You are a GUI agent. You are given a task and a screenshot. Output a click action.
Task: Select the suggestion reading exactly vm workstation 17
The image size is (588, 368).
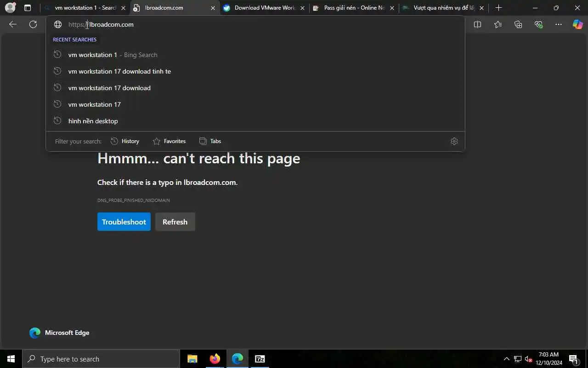coord(255,104)
